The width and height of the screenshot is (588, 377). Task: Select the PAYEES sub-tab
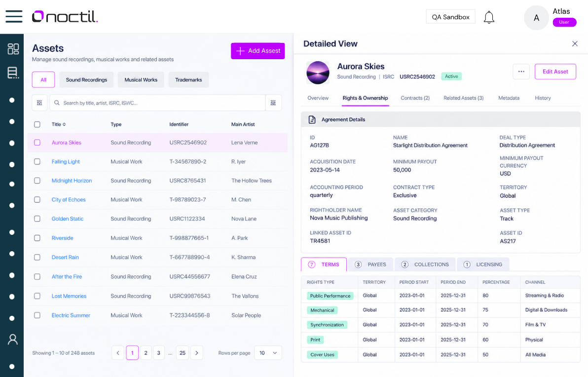(370, 264)
